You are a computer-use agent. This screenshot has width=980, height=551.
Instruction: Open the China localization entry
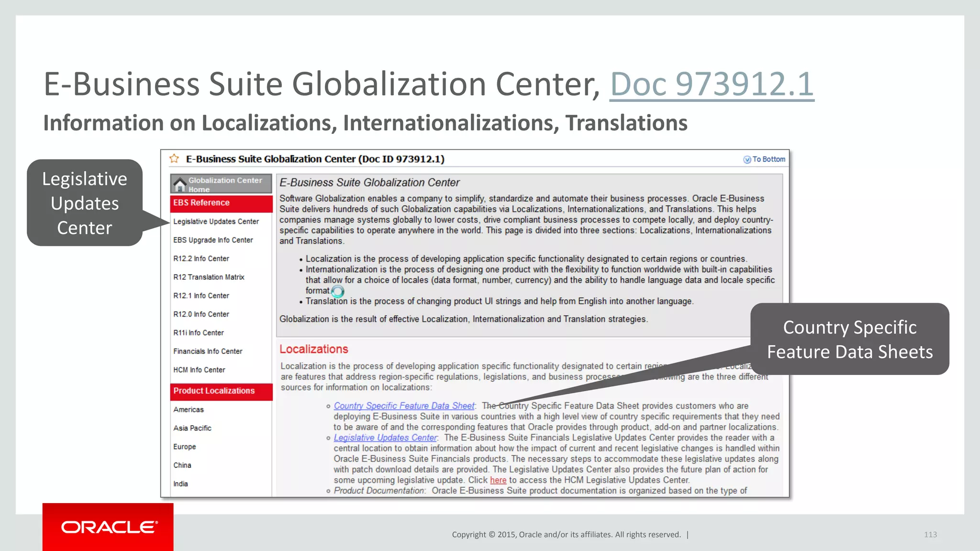[x=182, y=465]
